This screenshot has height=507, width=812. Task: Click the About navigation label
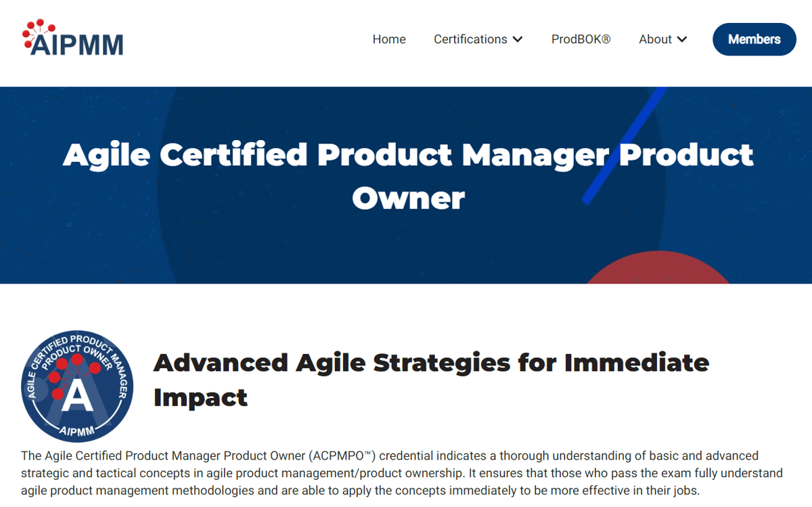pos(655,39)
